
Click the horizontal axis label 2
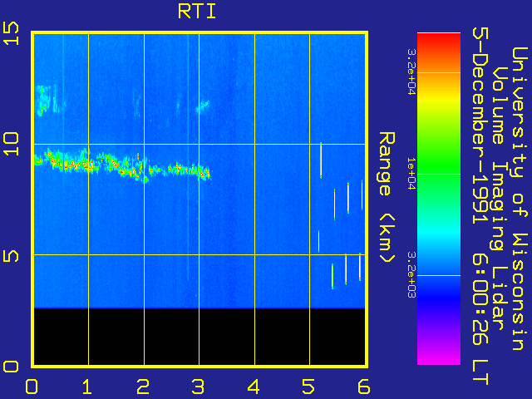143,387
